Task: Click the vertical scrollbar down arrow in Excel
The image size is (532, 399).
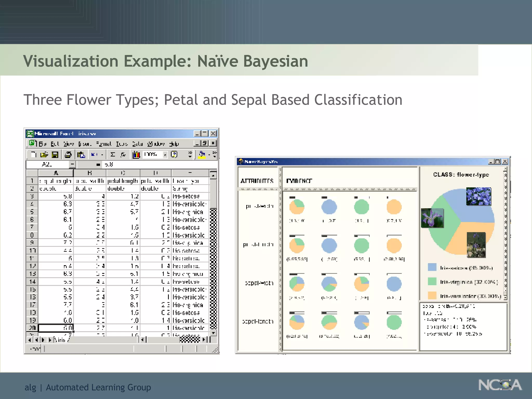Action: tap(213, 333)
